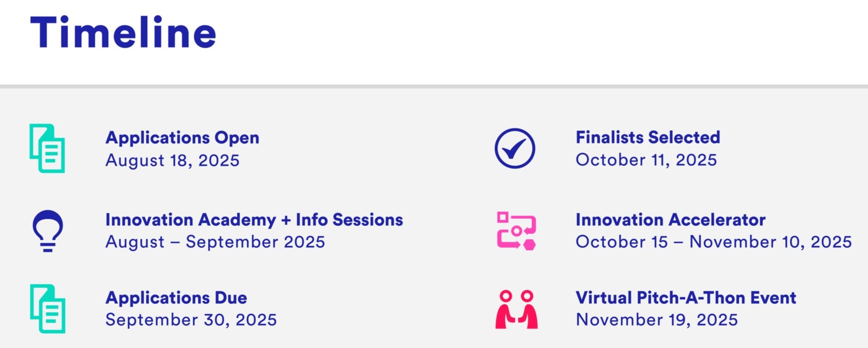Click October 15 – November 10, 2025 text

pyautogui.click(x=714, y=242)
